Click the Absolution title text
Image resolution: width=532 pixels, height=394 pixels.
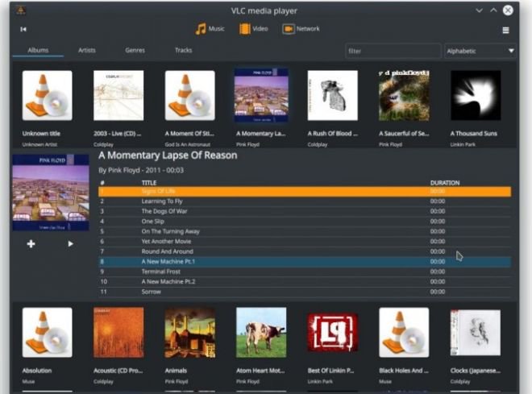(x=37, y=371)
